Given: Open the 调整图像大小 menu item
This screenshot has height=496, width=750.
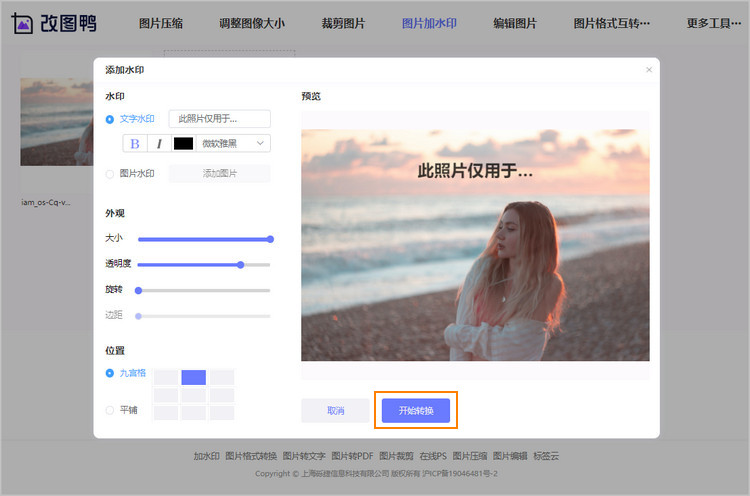Looking at the screenshot, I should [252, 23].
